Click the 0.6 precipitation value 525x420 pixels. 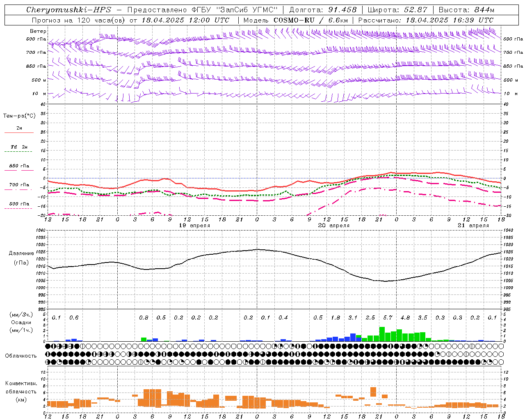74,317
